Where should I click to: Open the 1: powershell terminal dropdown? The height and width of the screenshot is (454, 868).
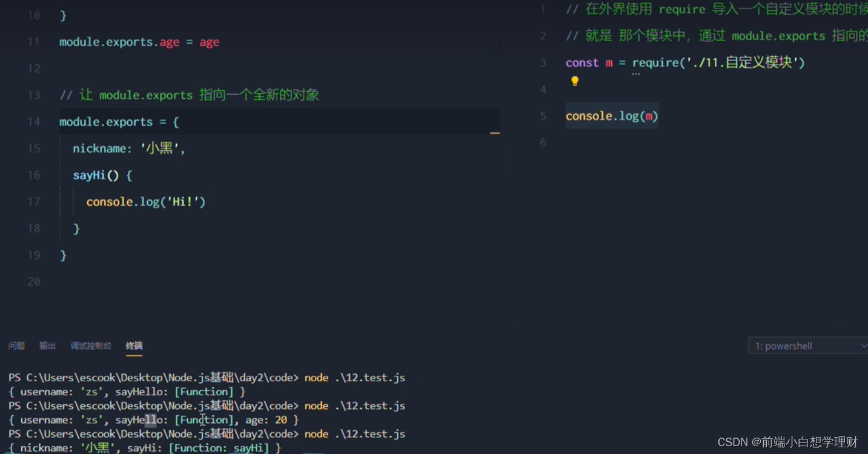pos(809,346)
